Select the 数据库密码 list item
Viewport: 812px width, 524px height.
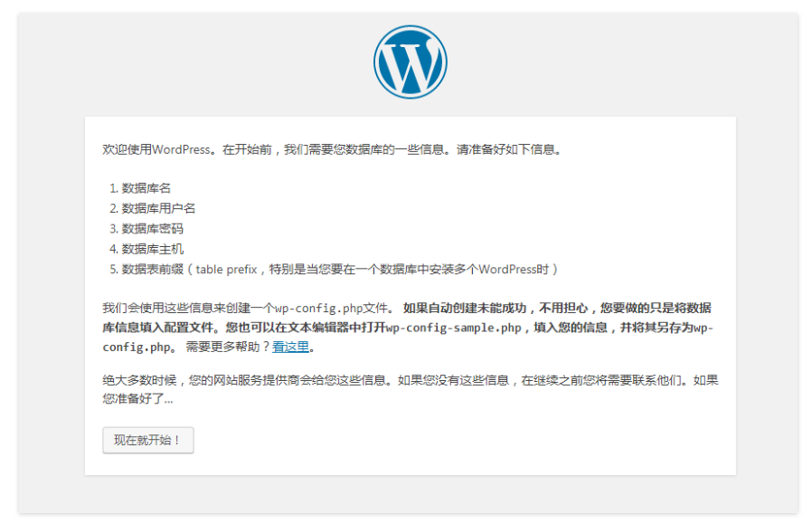coord(152,229)
